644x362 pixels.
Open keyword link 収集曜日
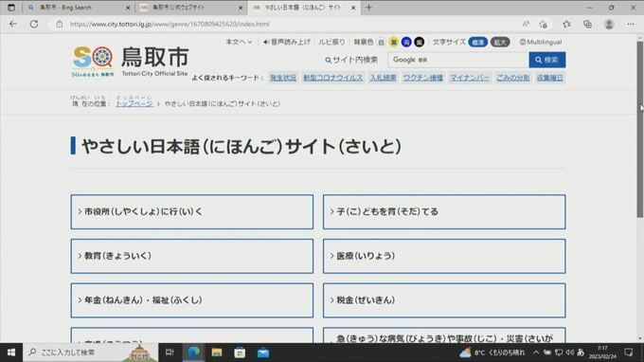549,78
